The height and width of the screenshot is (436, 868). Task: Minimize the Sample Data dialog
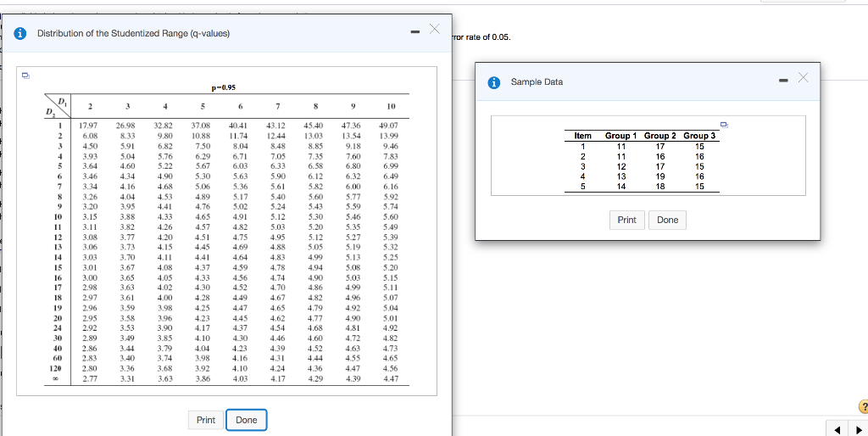pos(782,82)
